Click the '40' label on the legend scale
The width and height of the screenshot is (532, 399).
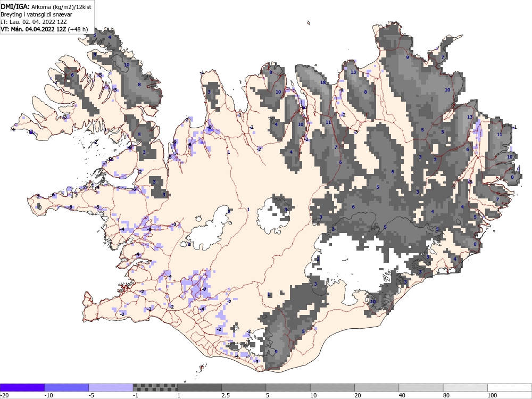point(402,395)
